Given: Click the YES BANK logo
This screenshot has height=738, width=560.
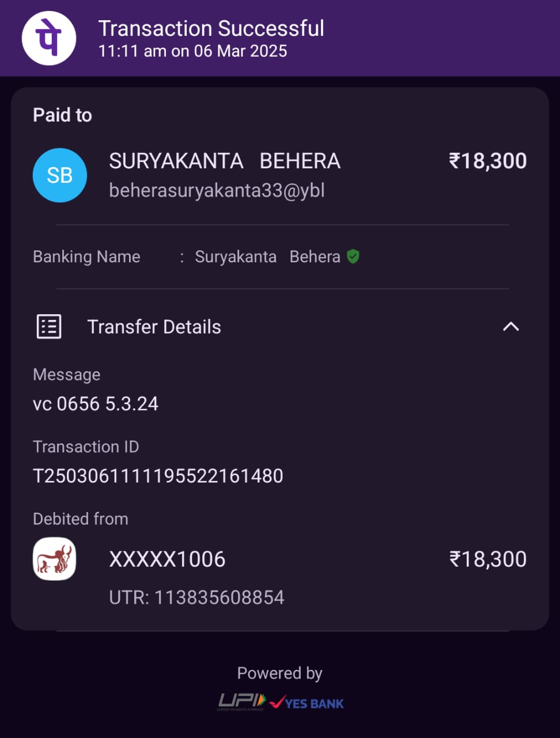Looking at the screenshot, I should click(308, 703).
